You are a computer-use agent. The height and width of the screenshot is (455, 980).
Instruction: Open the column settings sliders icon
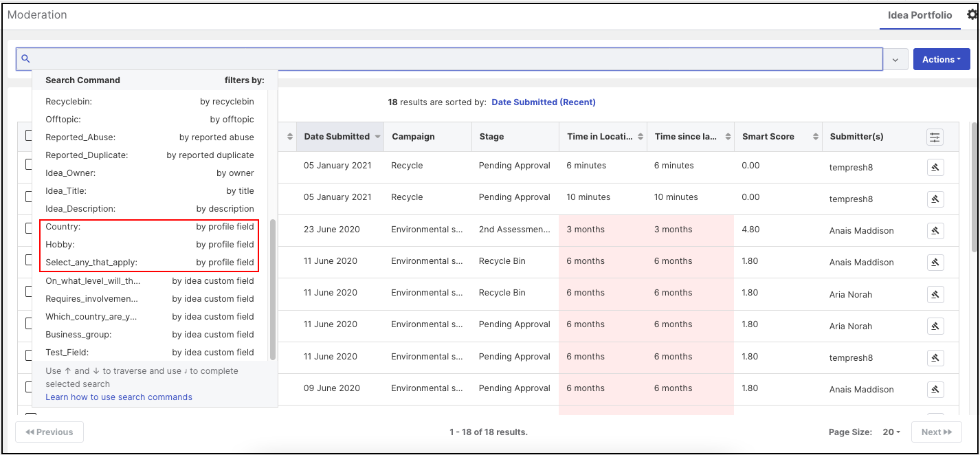935,137
